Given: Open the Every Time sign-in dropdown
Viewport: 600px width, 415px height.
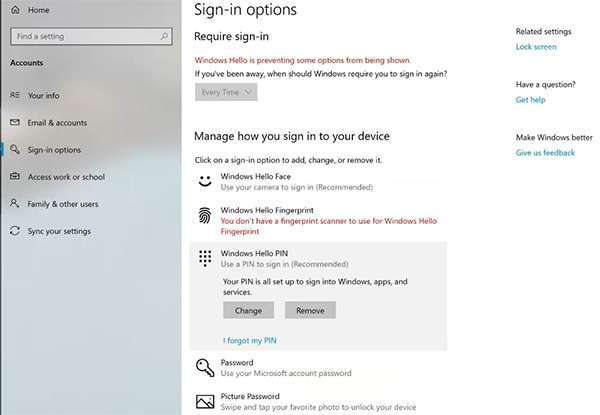Looking at the screenshot, I should point(227,92).
